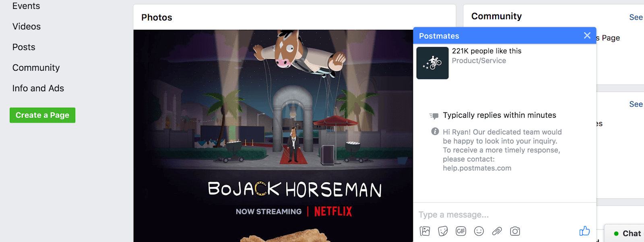
Task: Open the GIF picker in chat
Action: (x=461, y=231)
